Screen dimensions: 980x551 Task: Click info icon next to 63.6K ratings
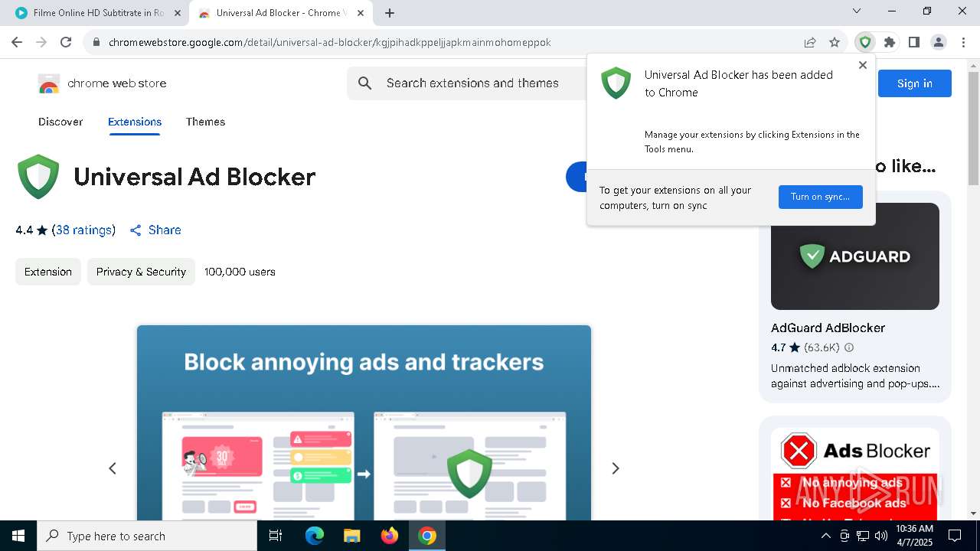[x=848, y=347]
